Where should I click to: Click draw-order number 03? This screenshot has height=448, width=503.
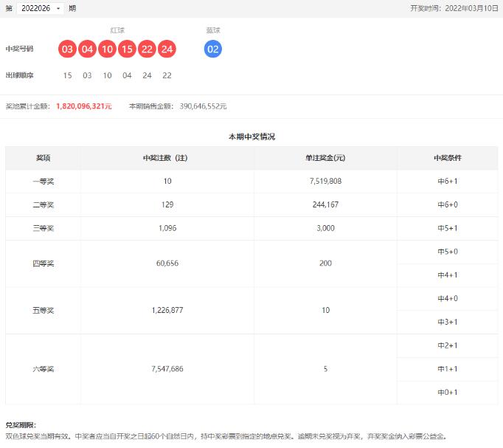87,76
